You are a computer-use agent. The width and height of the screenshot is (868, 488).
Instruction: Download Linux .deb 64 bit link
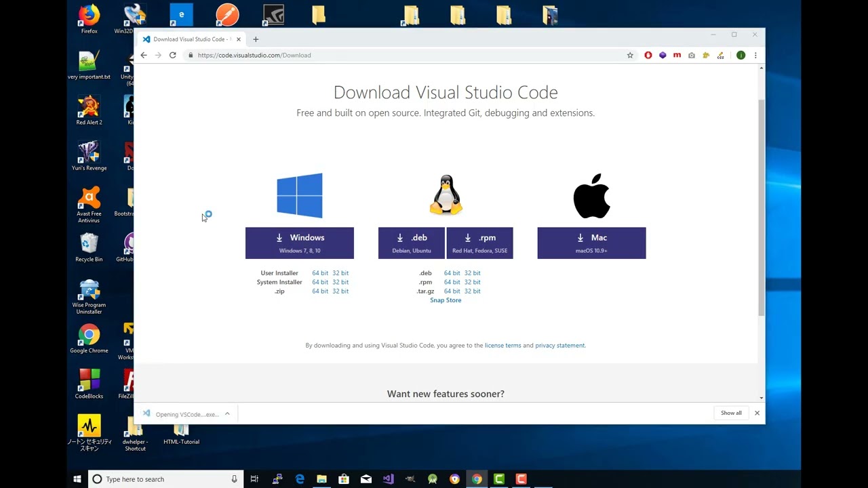[x=452, y=273]
